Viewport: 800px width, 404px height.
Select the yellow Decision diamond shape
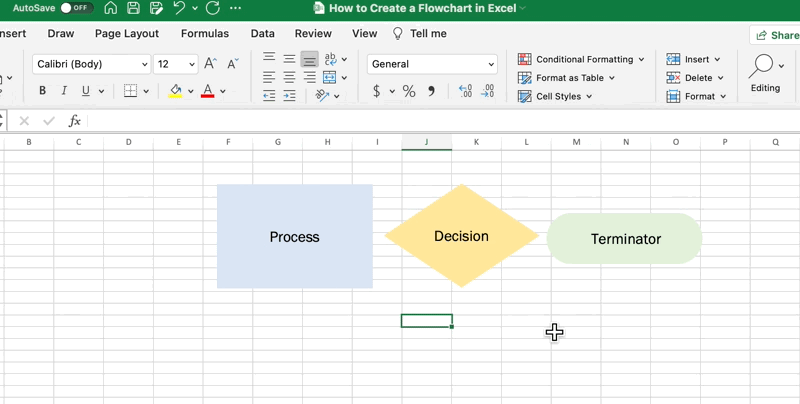pyautogui.click(x=461, y=236)
